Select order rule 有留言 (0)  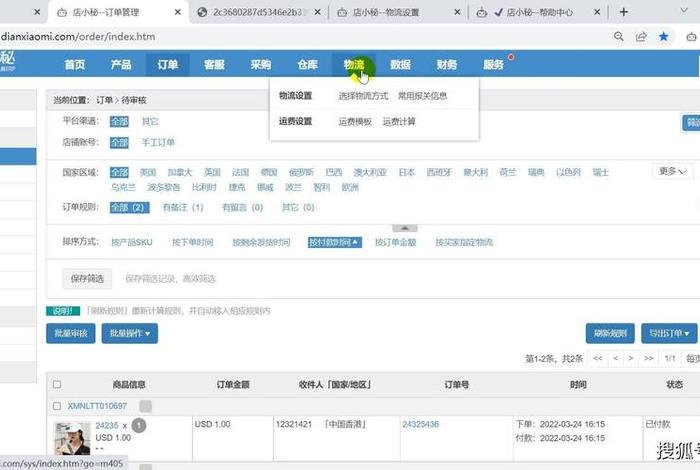[242, 208]
